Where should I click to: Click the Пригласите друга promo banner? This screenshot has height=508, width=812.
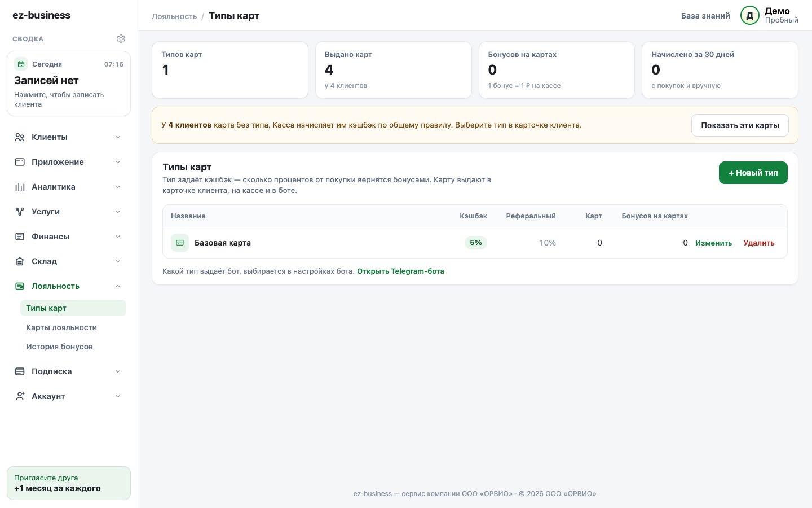tap(69, 483)
